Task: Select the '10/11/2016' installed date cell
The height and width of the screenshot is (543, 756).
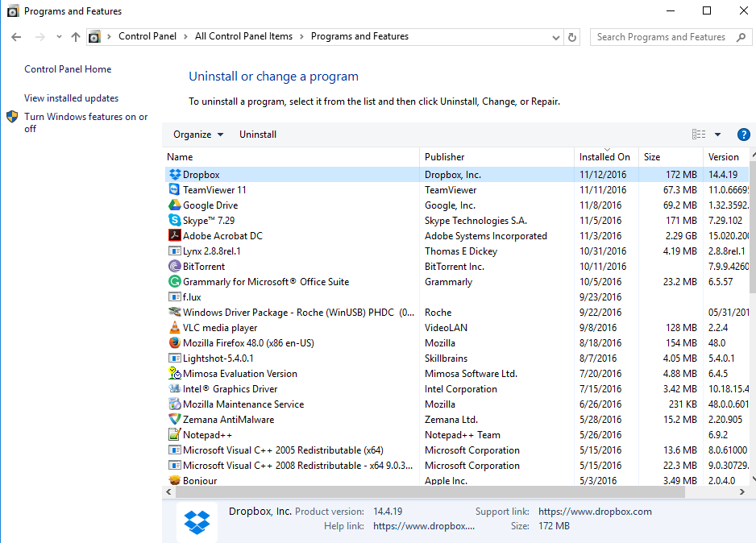Action: pyautogui.click(x=603, y=267)
